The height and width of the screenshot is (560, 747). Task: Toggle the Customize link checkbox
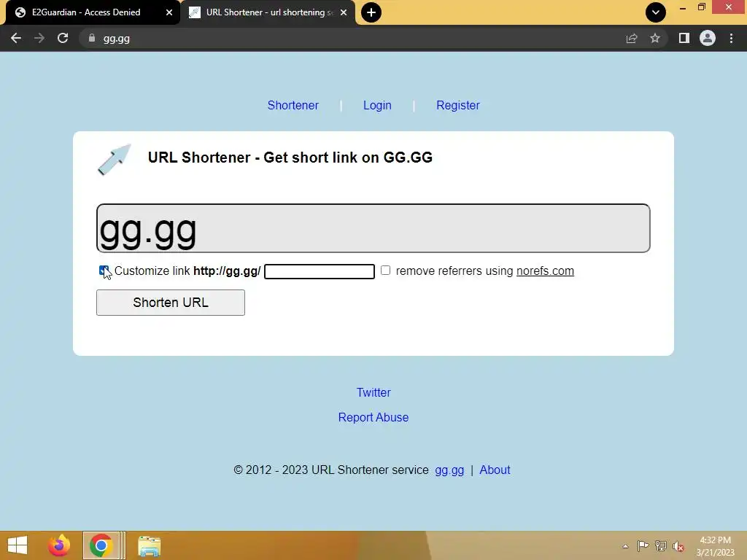point(104,271)
